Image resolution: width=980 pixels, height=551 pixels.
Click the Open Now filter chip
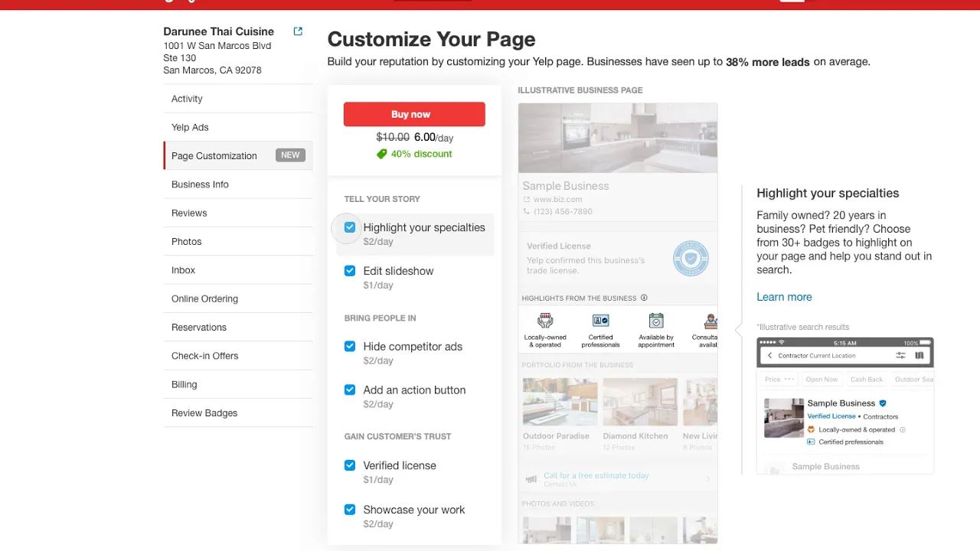[x=822, y=380]
